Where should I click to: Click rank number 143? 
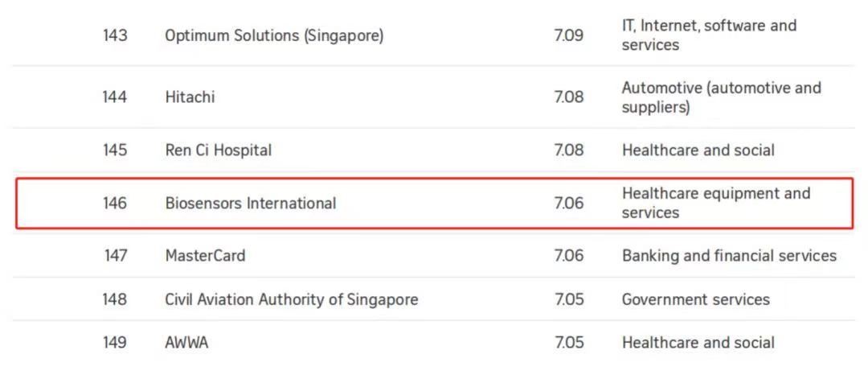115,35
